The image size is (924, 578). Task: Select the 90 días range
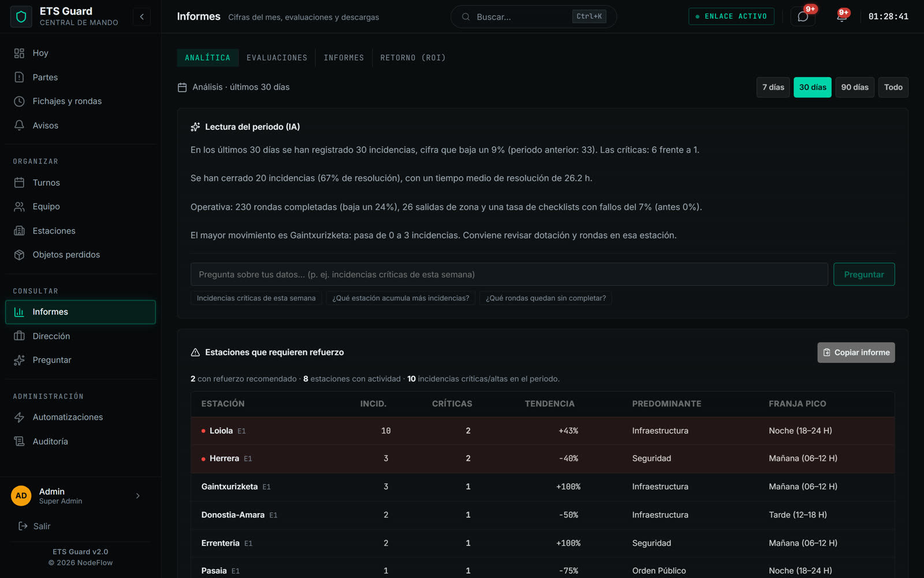(x=855, y=87)
